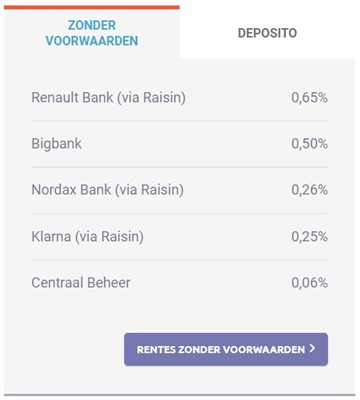Click the divider between Bigbank and Nordax Bank
The width and height of the screenshot is (360, 400).
[x=180, y=167]
